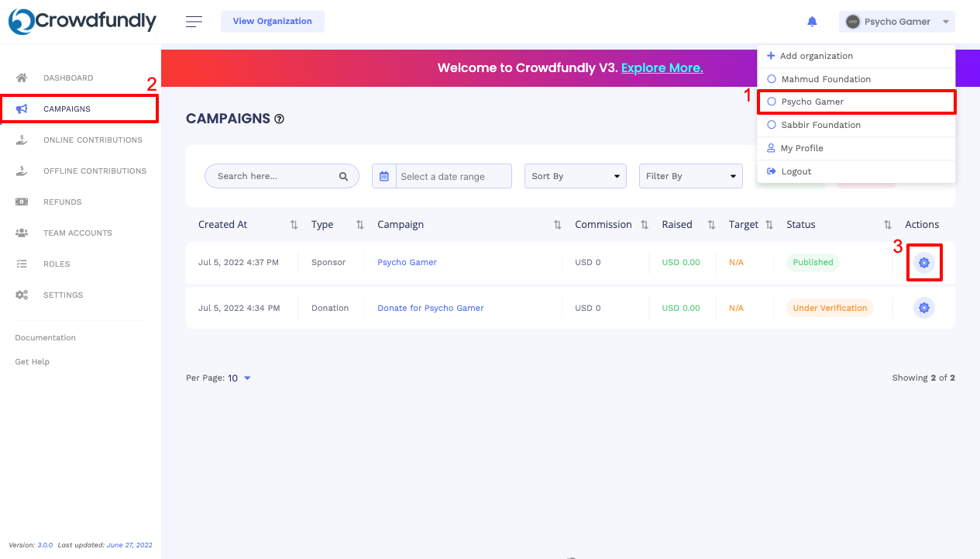The image size is (980, 559).
Task: Click the Published status badge
Action: click(x=813, y=262)
